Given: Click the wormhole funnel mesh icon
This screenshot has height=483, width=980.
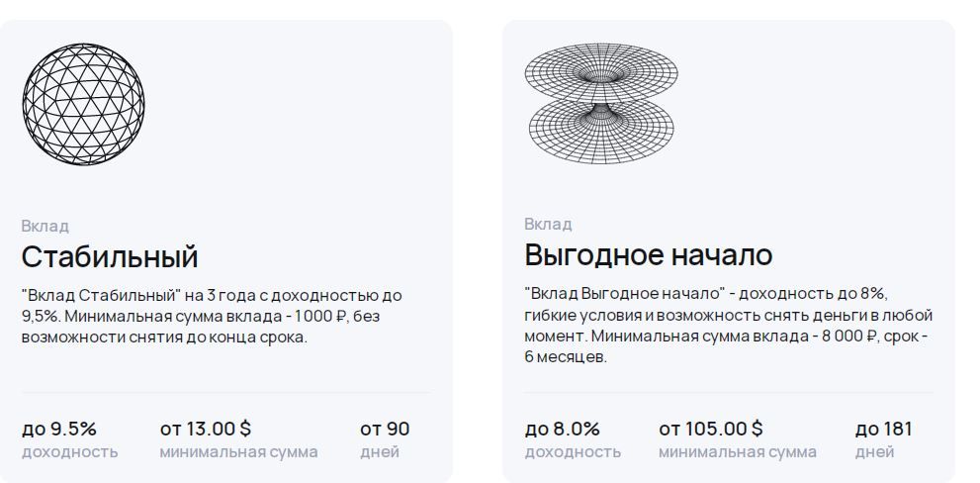Looking at the screenshot, I should 601,104.
